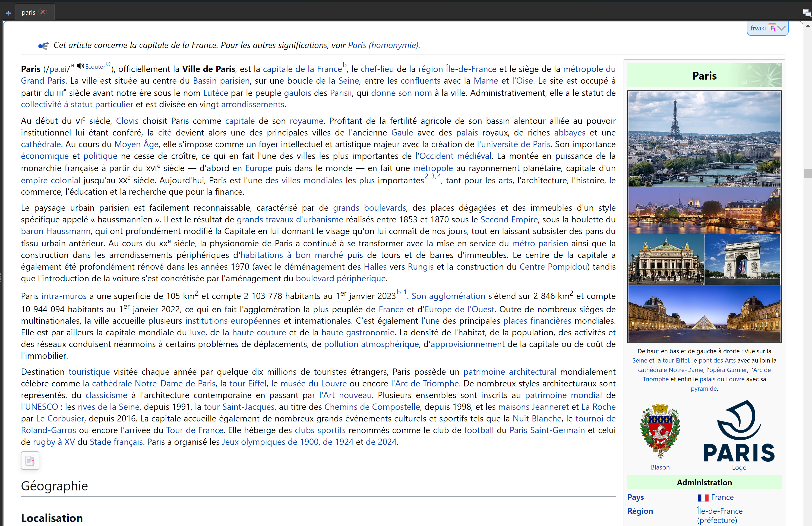The image size is (812, 526).
Task: Click the Blason caption link
Action: (x=660, y=467)
